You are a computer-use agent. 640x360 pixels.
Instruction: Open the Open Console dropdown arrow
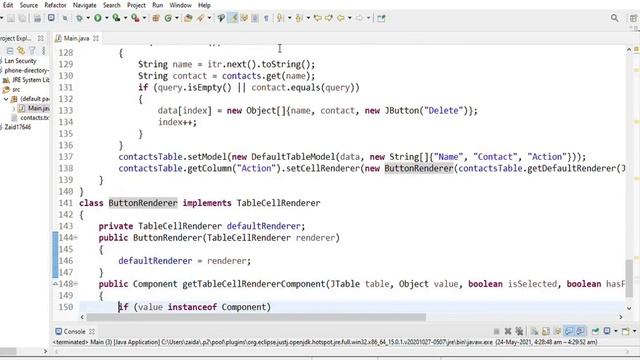click(x=634, y=331)
